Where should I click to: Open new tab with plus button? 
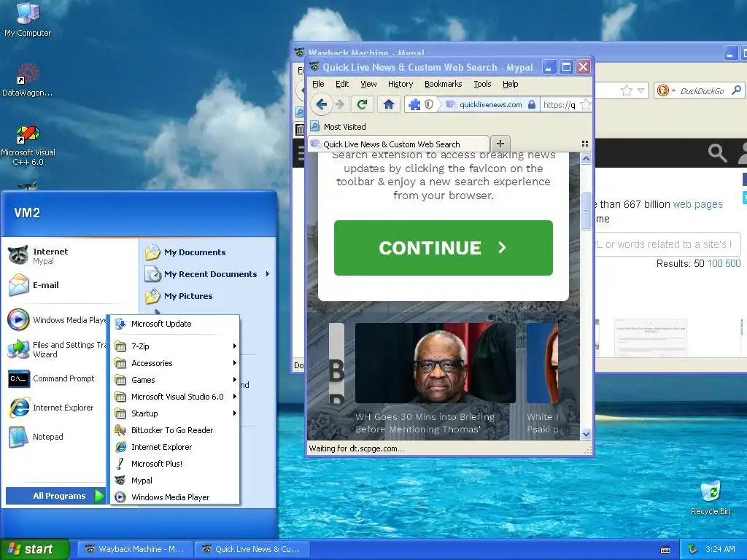click(x=500, y=144)
